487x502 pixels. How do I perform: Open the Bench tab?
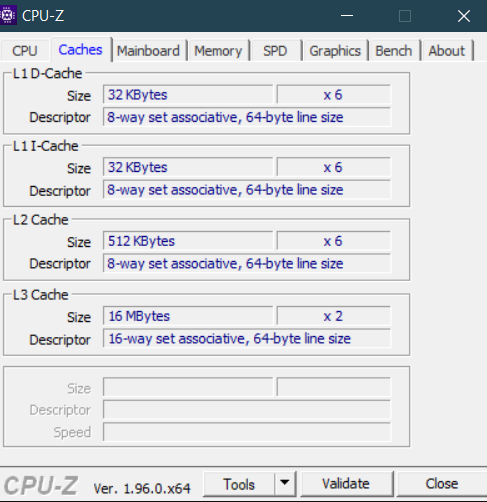(x=394, y=51)
